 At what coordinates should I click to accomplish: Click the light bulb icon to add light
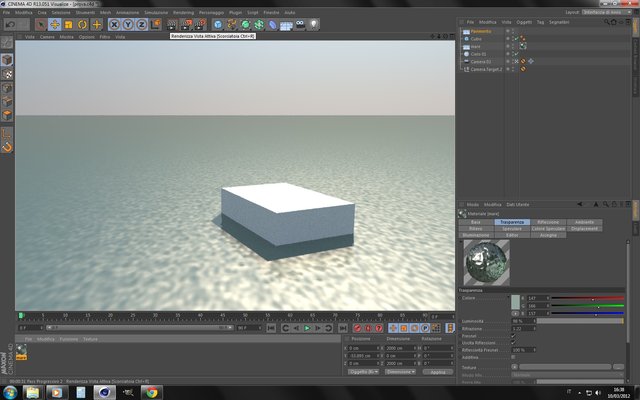tap(313, 25)
